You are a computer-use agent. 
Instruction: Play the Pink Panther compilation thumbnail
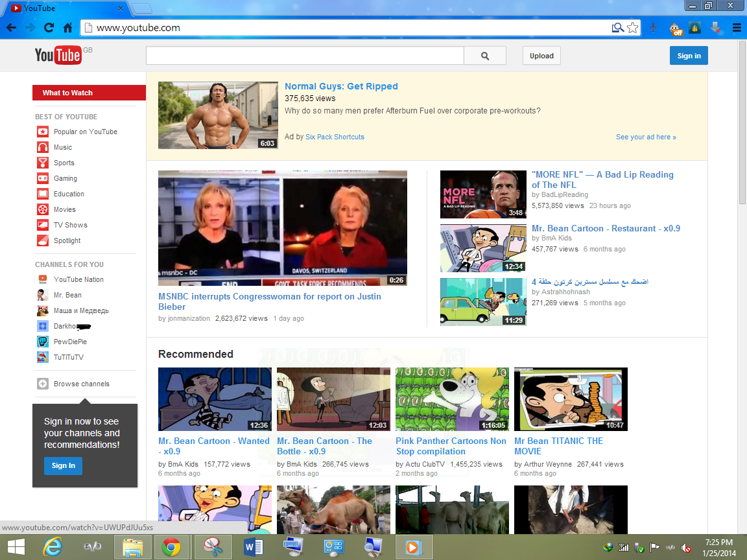pos(452,399)
